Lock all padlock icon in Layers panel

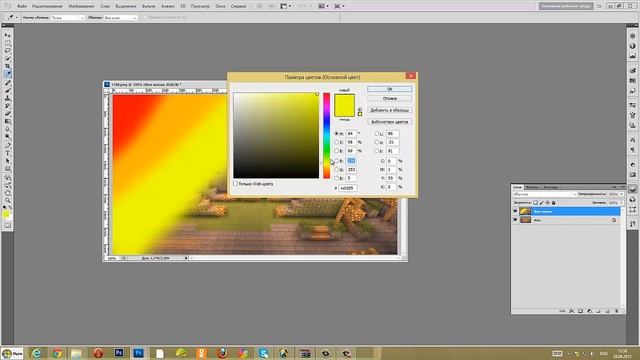tap(553, 202)
